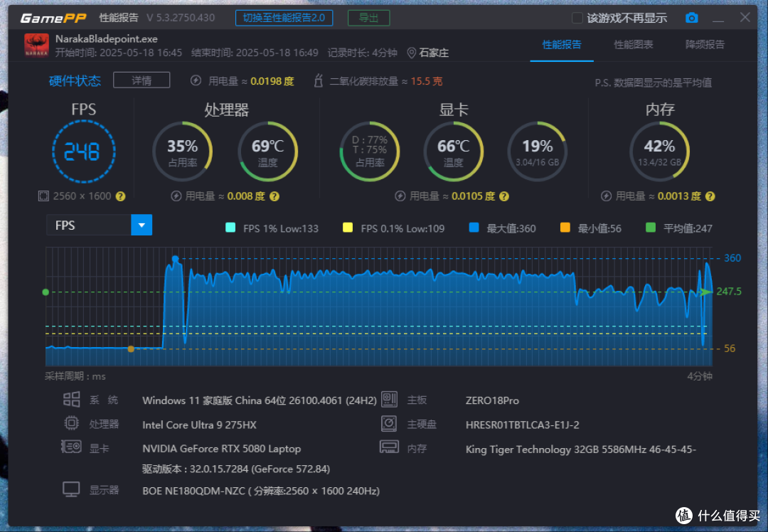Click the GPU usage D:77% T:75% gauge
Screen dimensions: 768x532
370,152
